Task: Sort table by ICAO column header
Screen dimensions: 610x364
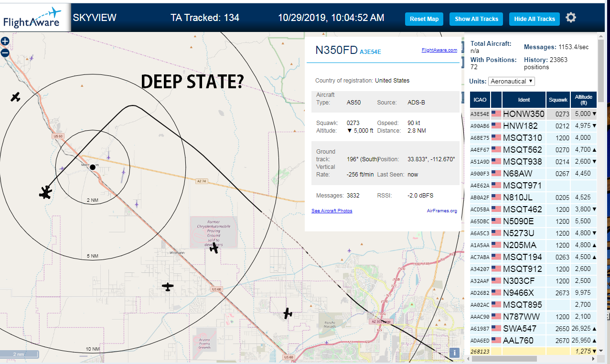Action: click(480, 100)
